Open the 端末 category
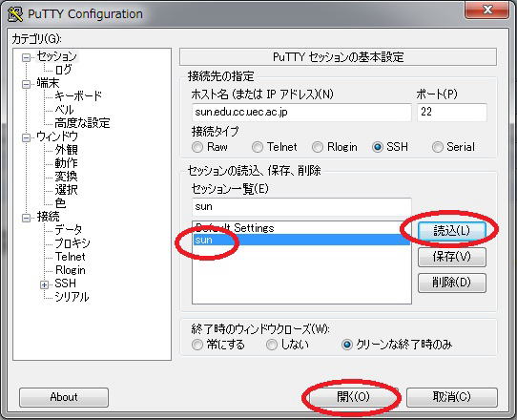The height and width of the screenshot is (420, 517). pos(48,83)
